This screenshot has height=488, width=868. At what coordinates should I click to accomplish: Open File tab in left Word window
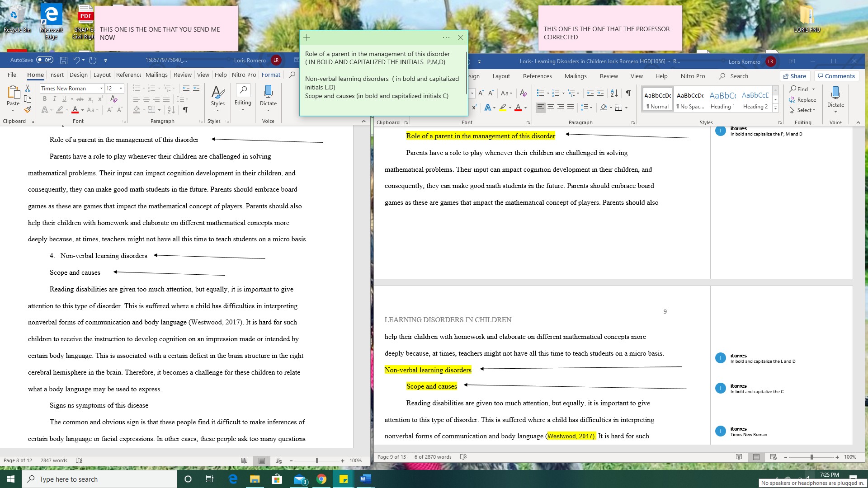coord(12,75)
